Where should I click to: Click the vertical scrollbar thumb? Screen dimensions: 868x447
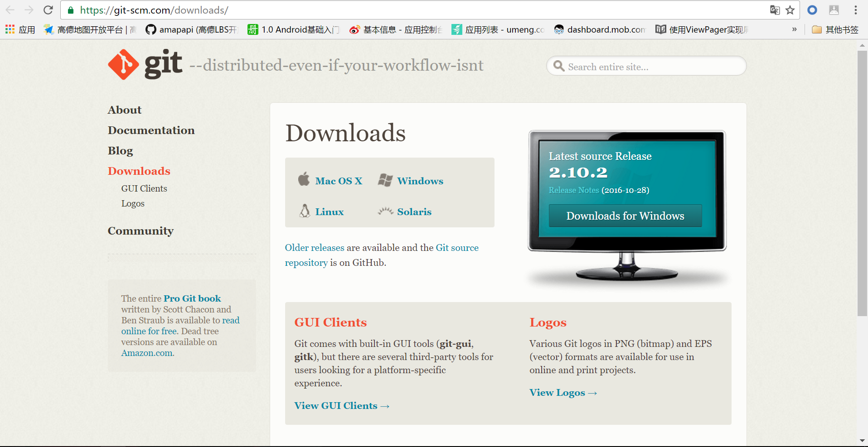862,183
